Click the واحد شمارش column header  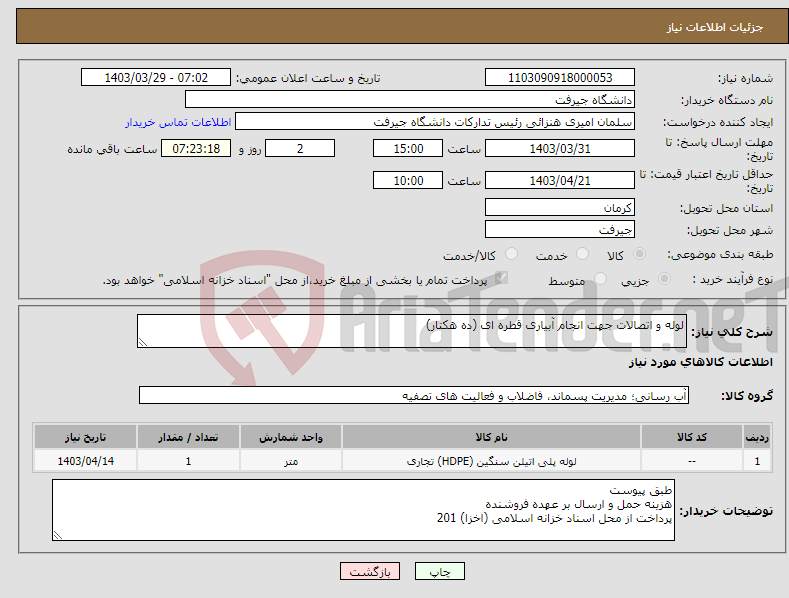[291, 436]
